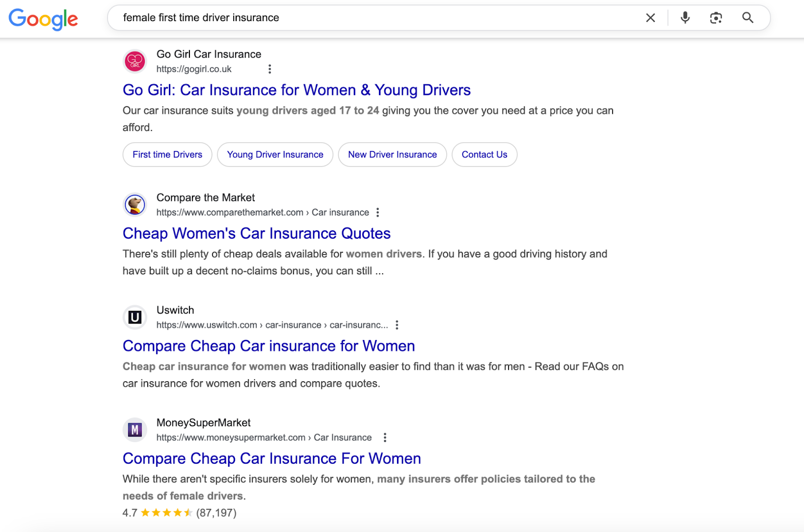Open the Contact Us sitelink
The width and height of the screenshot is (804, 532).
click(x=484, y=155)
